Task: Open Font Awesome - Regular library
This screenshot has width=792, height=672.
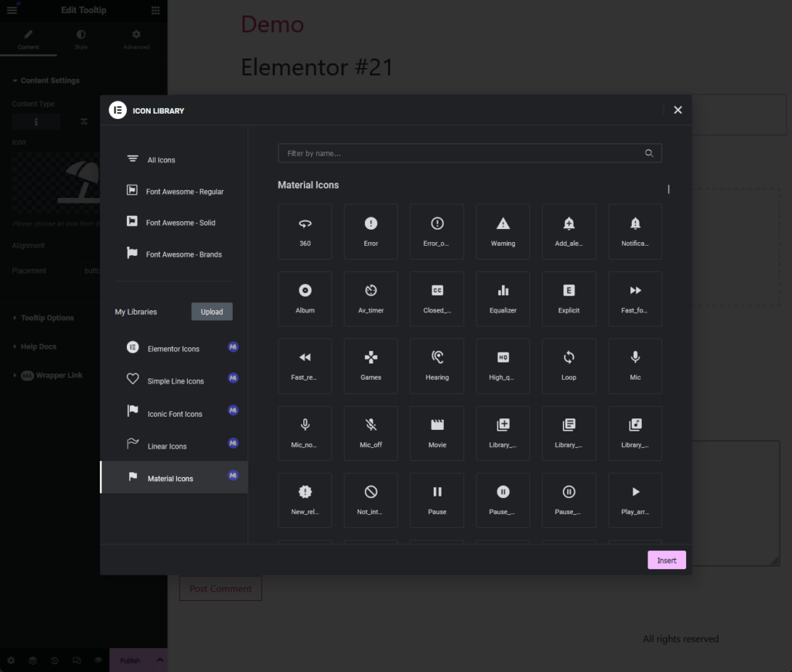Action: pos(174,191)
